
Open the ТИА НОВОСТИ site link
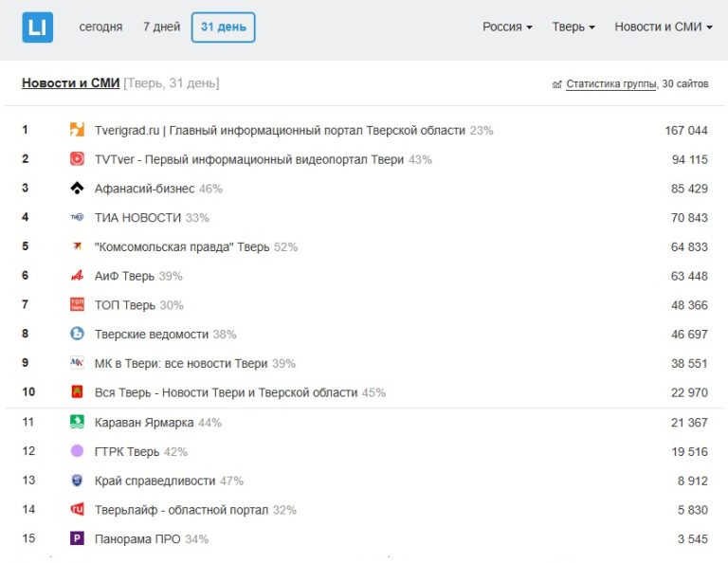137,218
